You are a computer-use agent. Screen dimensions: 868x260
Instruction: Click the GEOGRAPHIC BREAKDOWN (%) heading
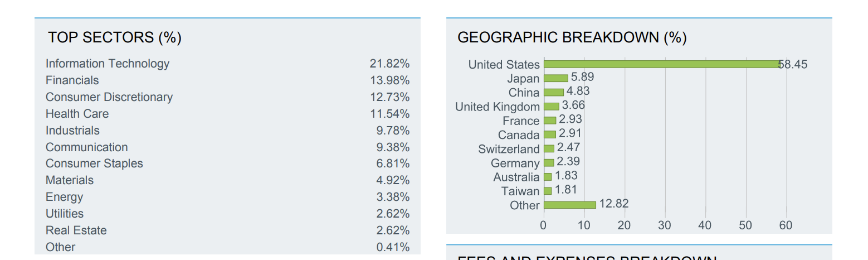(572, 37)
